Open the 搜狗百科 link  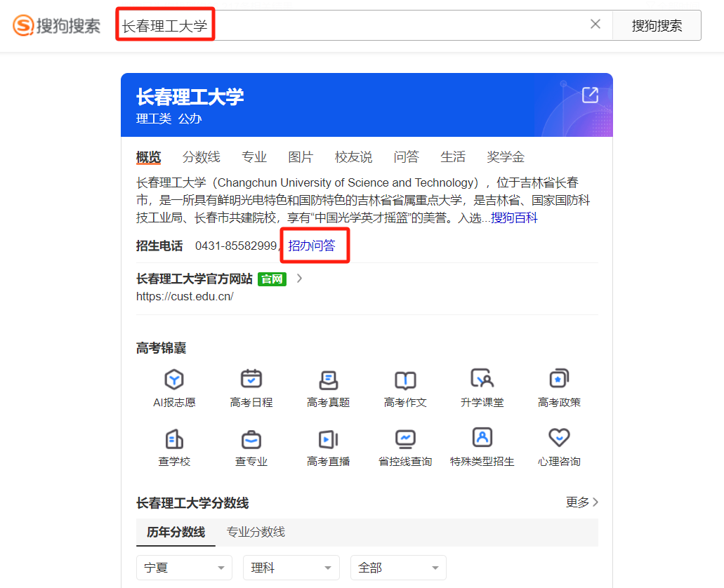click(514, 218)
